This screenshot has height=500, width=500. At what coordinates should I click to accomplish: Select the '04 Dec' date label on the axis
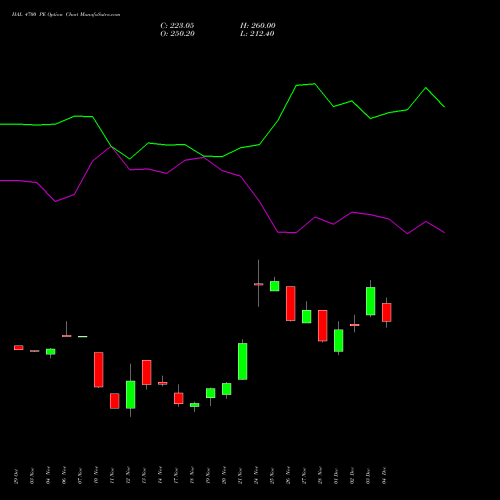tap(384, 476)
